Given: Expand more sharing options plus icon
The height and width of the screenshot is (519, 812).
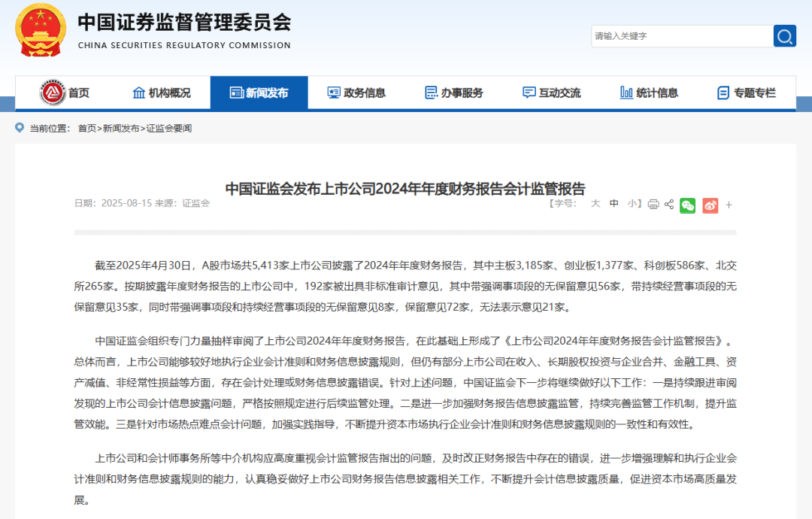Looking at the screenshot, I should point(729,205).
